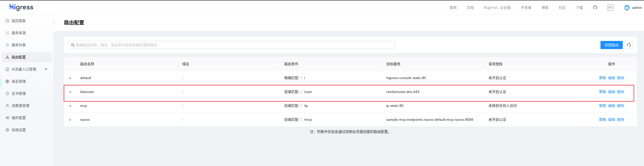644x166 pixels.
Task: Click 删除 for the default route
Action: [621, 78]
